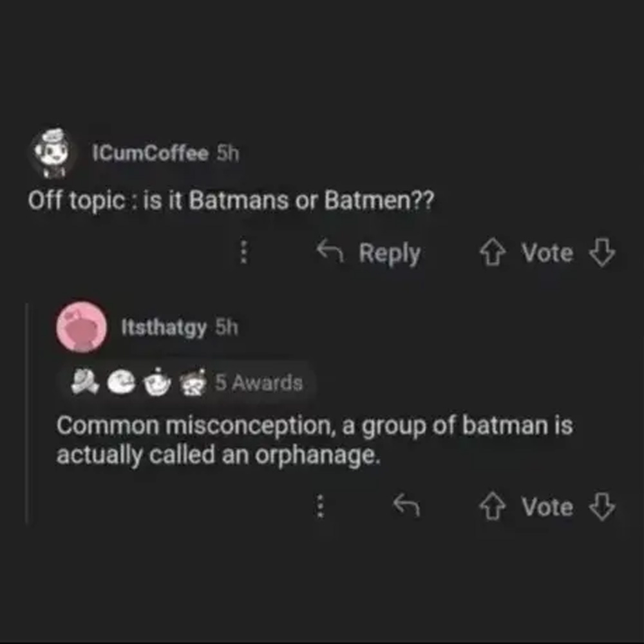644x644 pixels.
Task: Downvote Itsthatgy's orphanage reply
Action: point(603,507)
